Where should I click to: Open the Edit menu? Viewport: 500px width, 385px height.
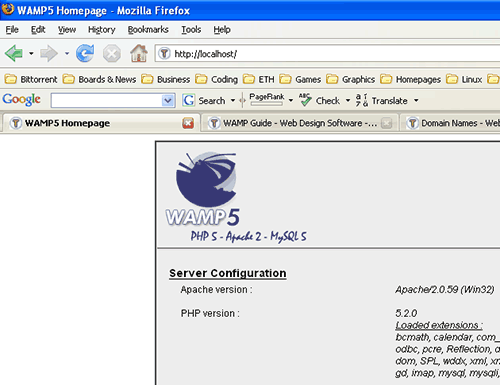tap(38, 30)
